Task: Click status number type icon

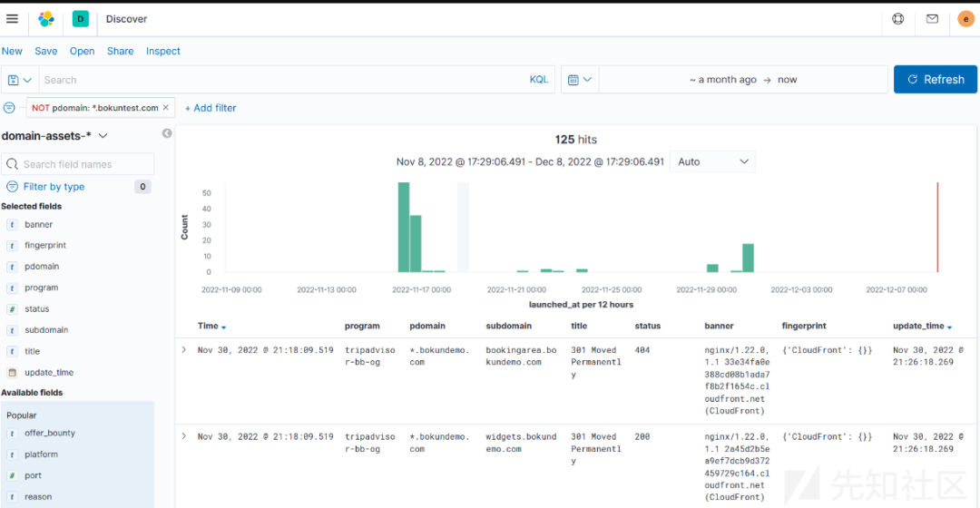Action: point(12,308)
